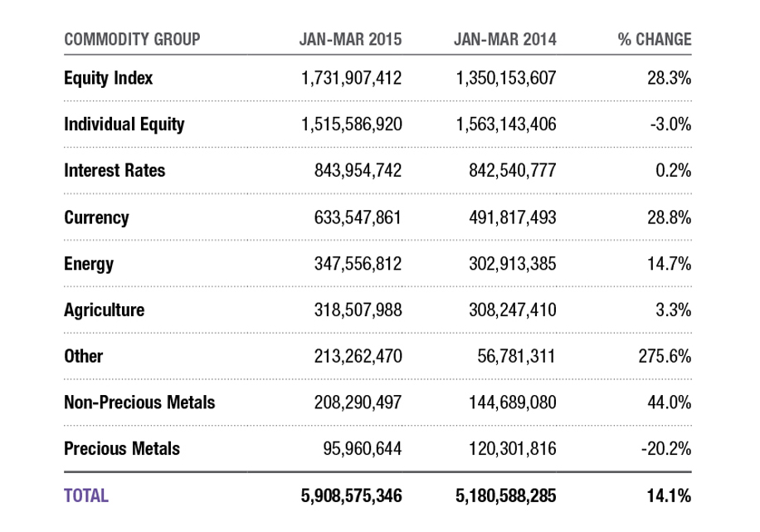Click the JAN-MAR 2014 column header

pos(505,40)
